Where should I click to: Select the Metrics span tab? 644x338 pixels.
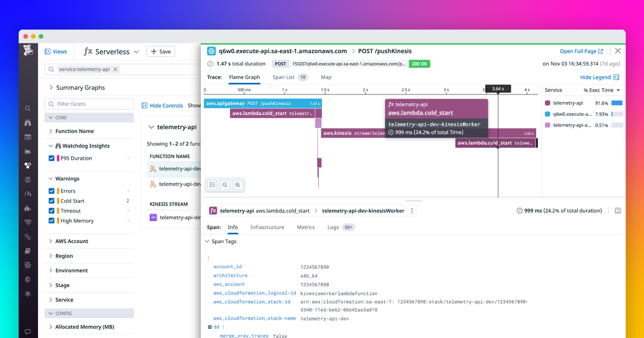[x=306, y=227]
